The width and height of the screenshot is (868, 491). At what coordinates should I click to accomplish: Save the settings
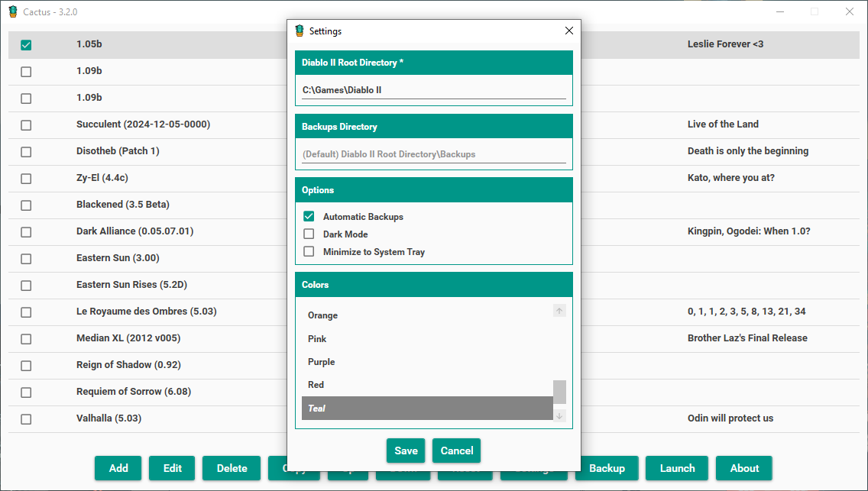(x=406, y=451)
